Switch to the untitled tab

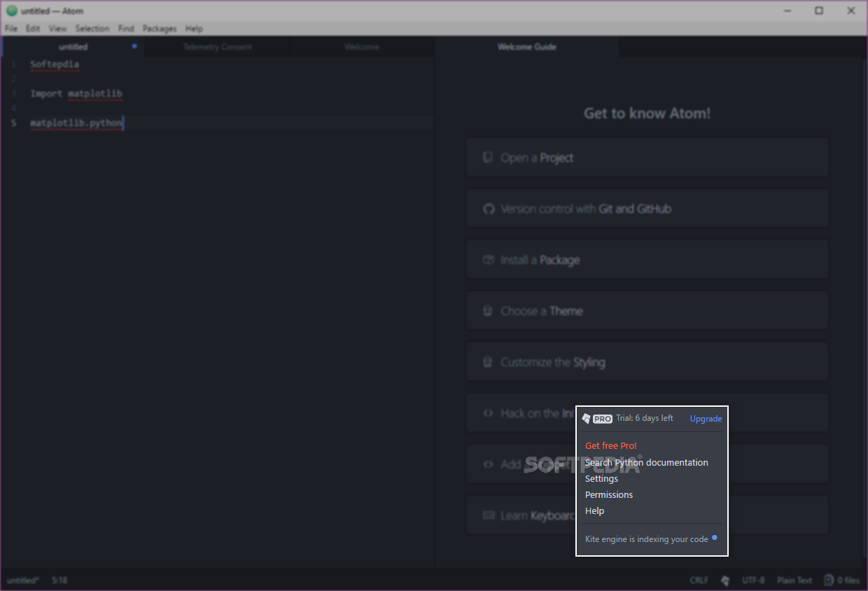click(73, 47)
